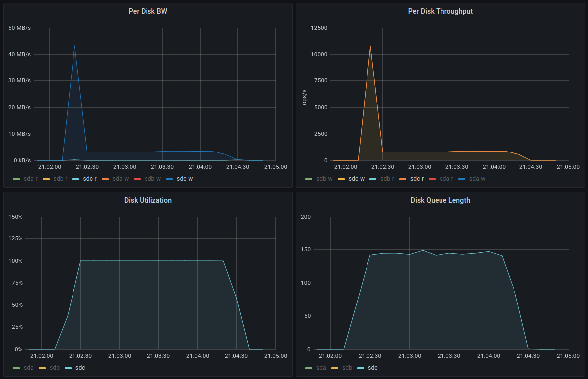588x379 pixels.
Task: Click the sdc-w color line in Per Disk BW legend
Action: point(169,179)
